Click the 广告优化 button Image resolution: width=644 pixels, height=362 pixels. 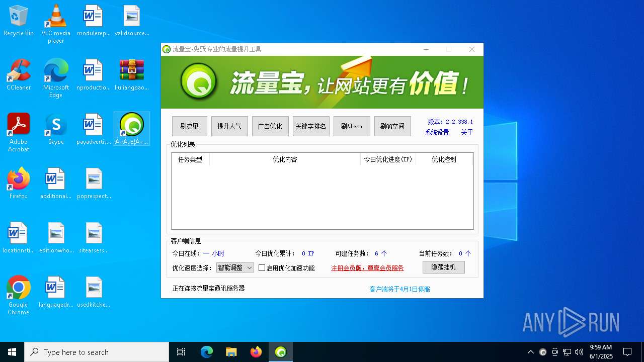(x=270, y=126)
